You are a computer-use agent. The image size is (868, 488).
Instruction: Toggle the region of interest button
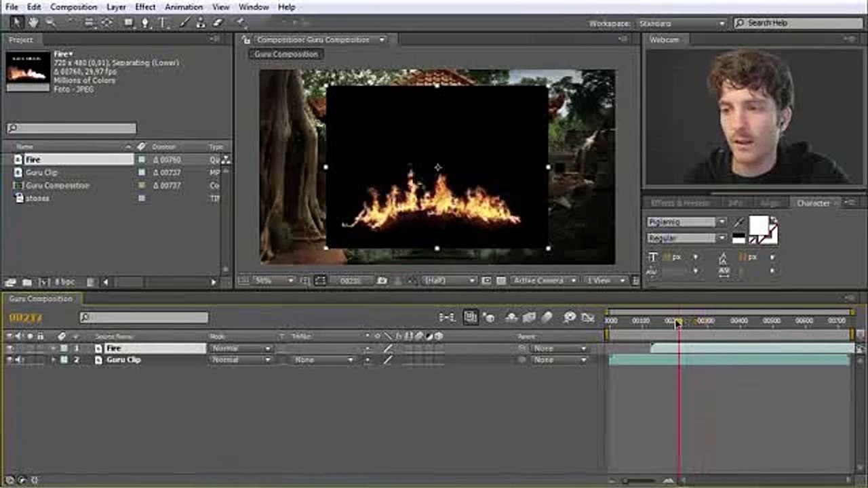tap(486, 280)
